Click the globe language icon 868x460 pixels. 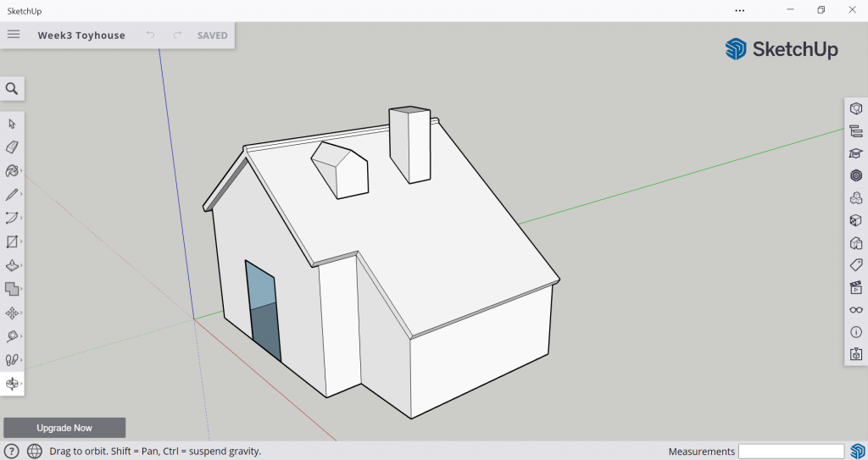click(34, 452)
